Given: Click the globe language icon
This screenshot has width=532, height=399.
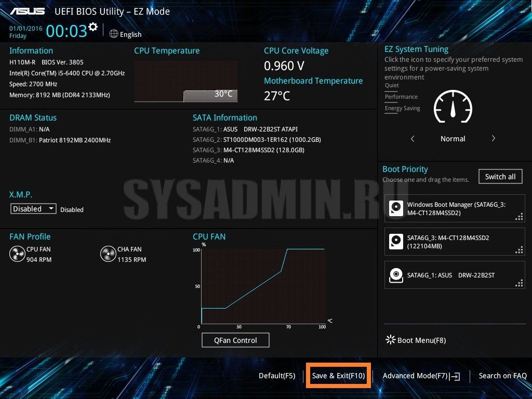Looking at the screenshot, I should pos(114,34).
